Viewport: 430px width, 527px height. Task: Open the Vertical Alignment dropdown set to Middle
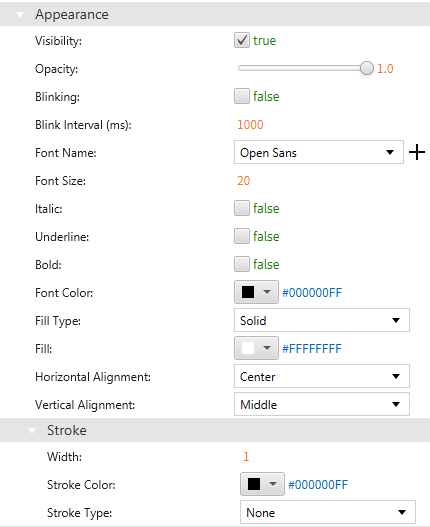tap(322, 404)
